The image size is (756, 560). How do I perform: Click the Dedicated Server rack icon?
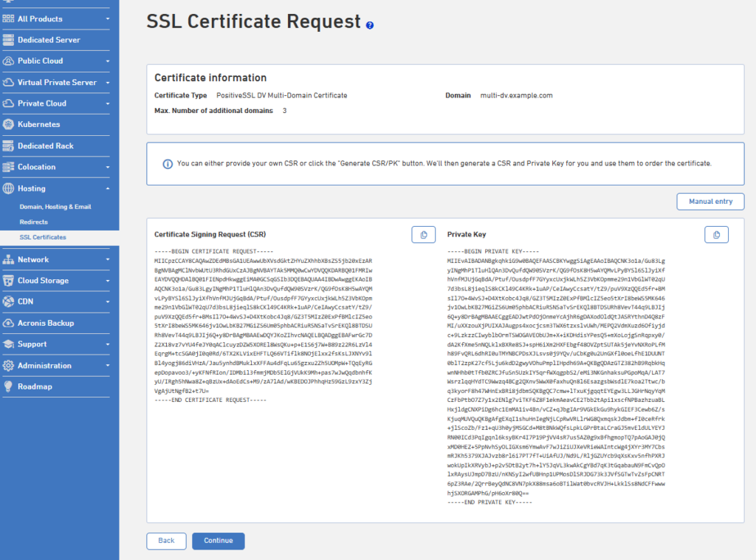click(8, 40)
